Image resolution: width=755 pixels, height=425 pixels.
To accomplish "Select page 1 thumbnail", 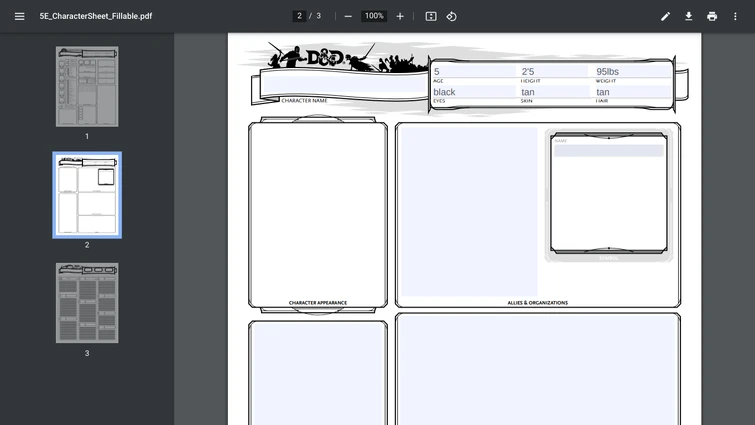I will [x=87, y=87].
